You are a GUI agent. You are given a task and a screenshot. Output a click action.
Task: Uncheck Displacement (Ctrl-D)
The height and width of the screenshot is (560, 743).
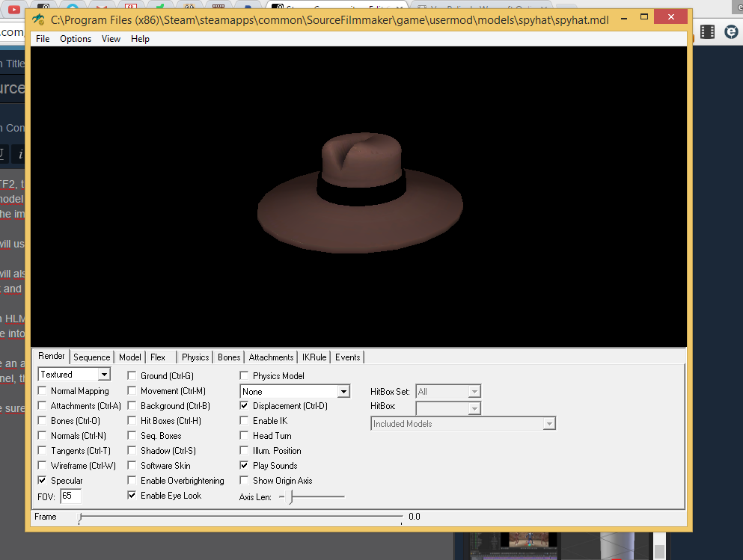click(x=244, y=406)
